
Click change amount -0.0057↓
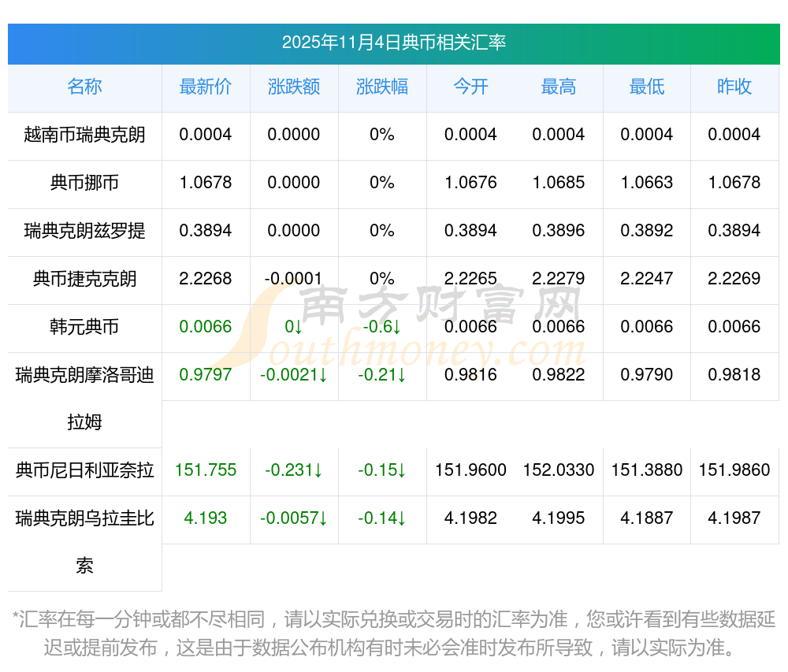(x=294, y=518)
